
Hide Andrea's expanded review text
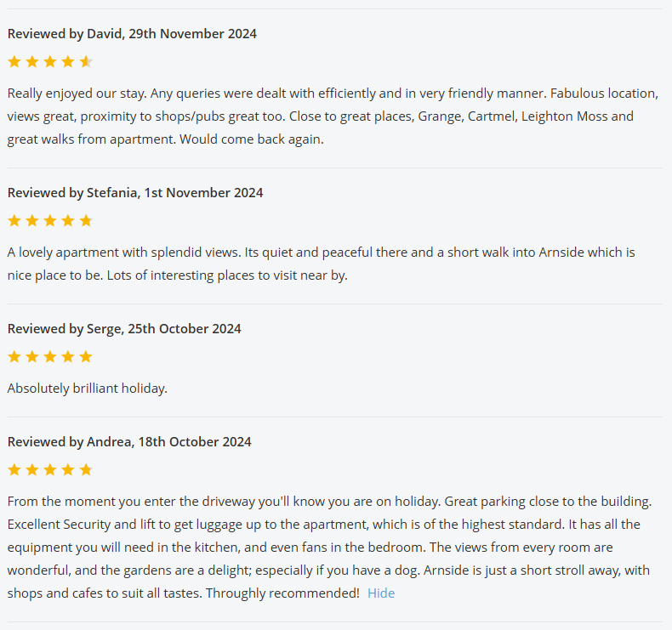(381, 593)
